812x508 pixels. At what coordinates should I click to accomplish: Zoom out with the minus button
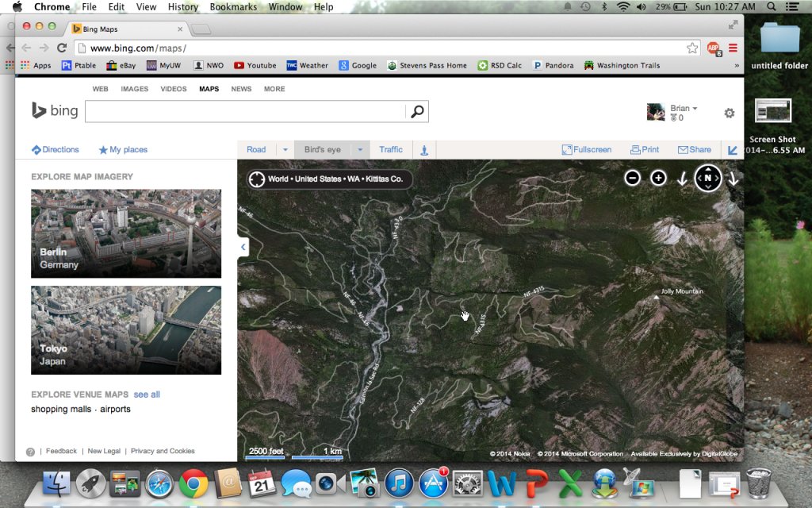point(632,179)
